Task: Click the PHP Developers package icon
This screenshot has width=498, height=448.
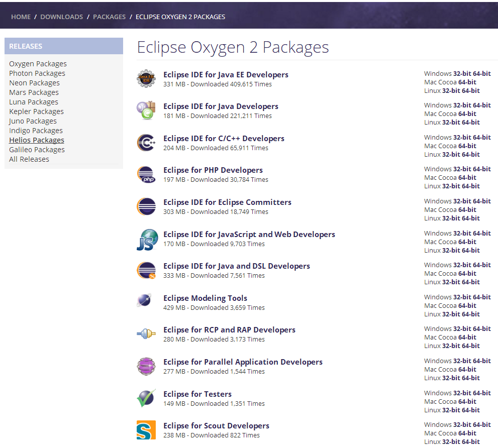Action: 146,174
